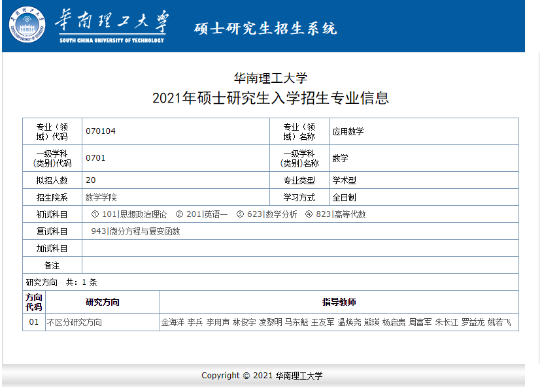The width and height of the screenshot is (542, 392).
Task: Click advisor name 熊瑛
Action: point(371,322)
